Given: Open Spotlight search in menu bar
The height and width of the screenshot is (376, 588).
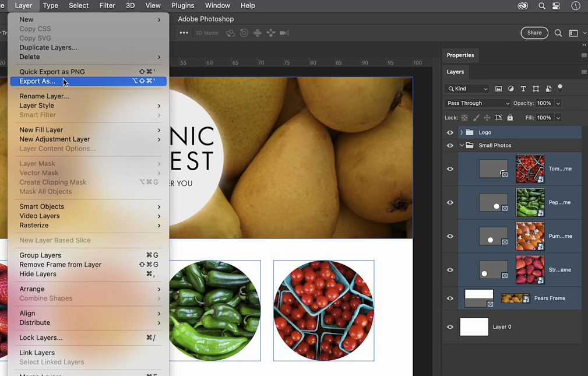Looking at the screenshot, I should click(542, 6).
